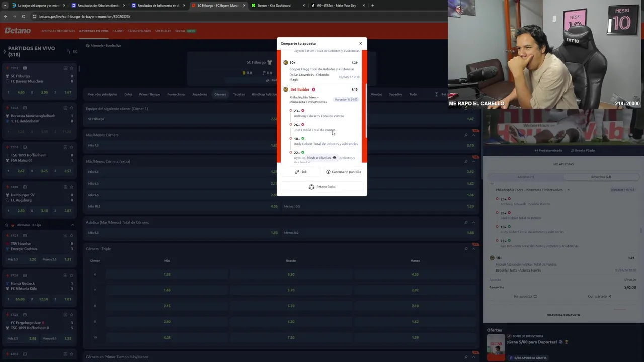
Task: Collapse Philadelphia 76ers - Minnesota Timberwolves bet details
Action: tap(569, 190)
